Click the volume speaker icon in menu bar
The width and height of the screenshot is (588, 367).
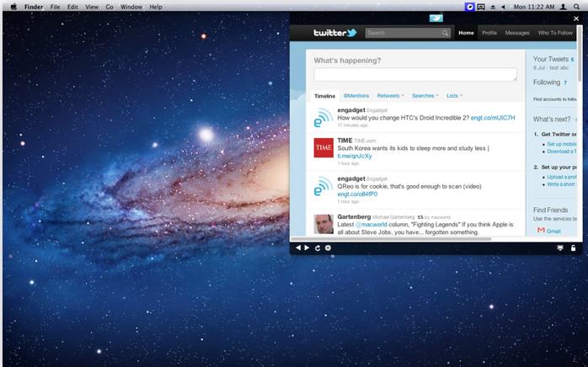tap(503, 7)
